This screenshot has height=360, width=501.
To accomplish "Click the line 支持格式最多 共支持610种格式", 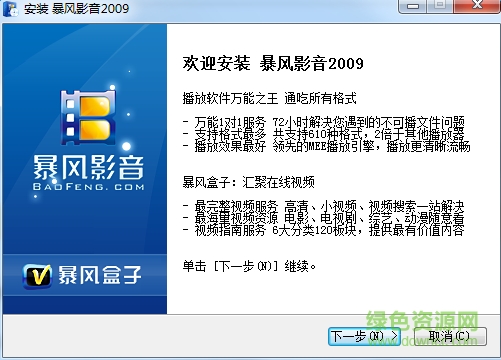I will click(323, 134).
